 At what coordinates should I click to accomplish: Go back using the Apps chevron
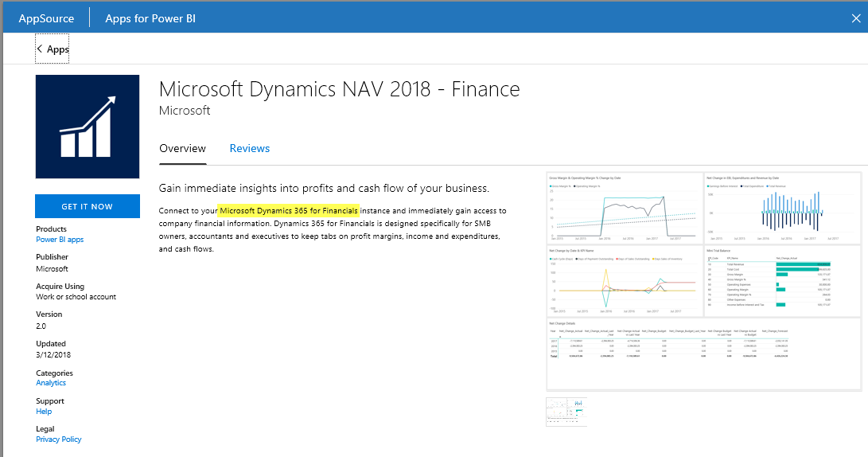(x=53, y=49)
